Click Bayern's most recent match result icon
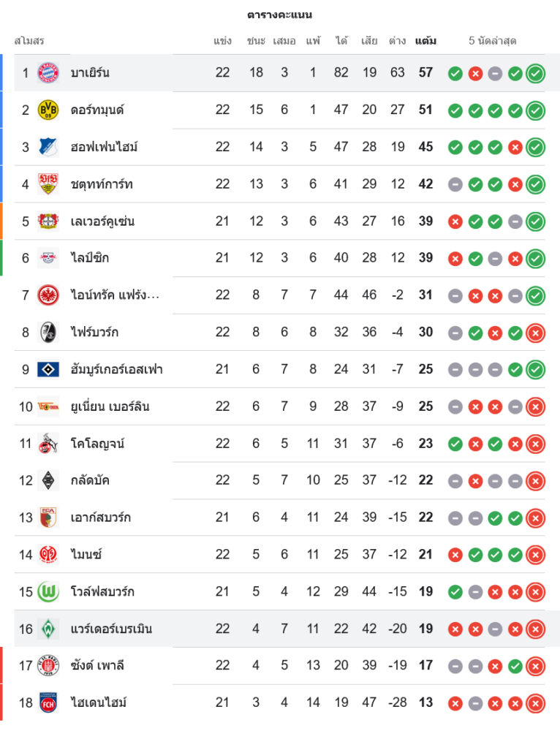560x731 pixels. [x=536, y=73]
